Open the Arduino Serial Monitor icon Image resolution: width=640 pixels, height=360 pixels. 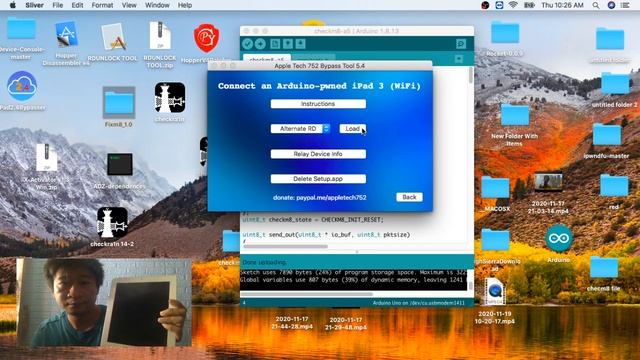pyautogui.click(x=461, y=44)
